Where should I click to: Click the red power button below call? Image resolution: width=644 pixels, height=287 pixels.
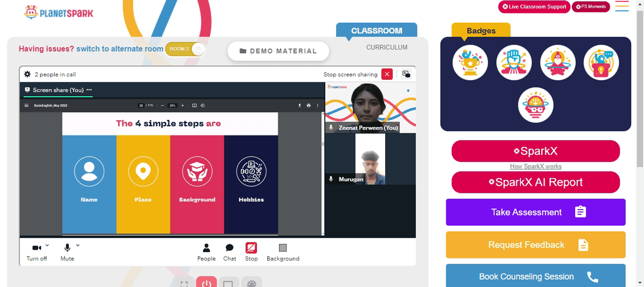[206, 282]
